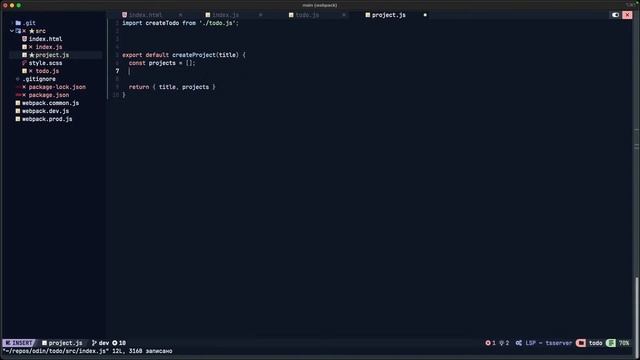The image size is (640, 360).
Task: Click the index.html file icon in tree
Action: tap(24, 39)
